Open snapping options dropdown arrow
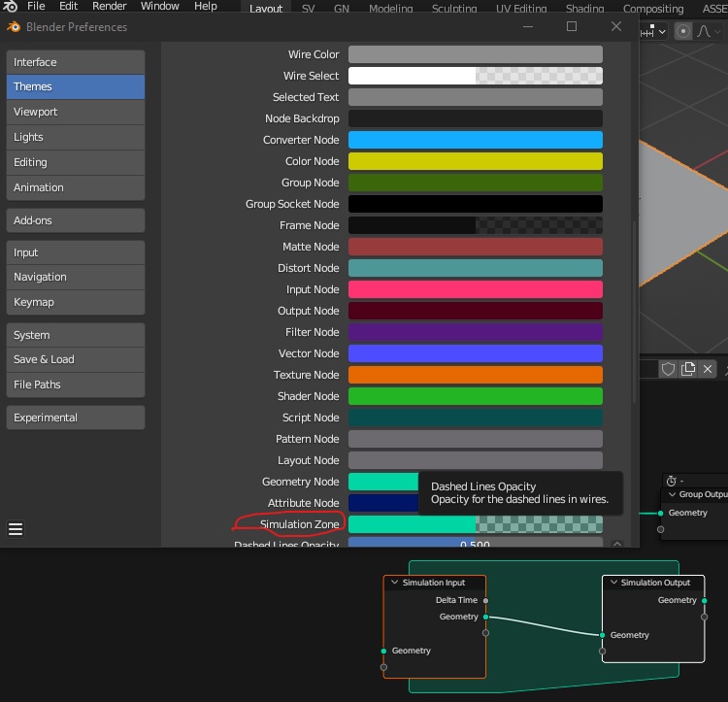 pyautogui.click(x=663, y=32)
